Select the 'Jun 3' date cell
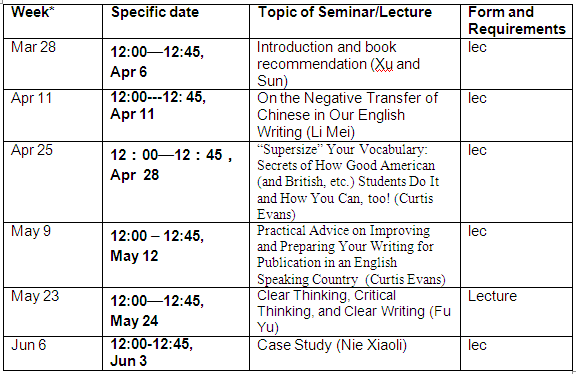 [176, 353]
